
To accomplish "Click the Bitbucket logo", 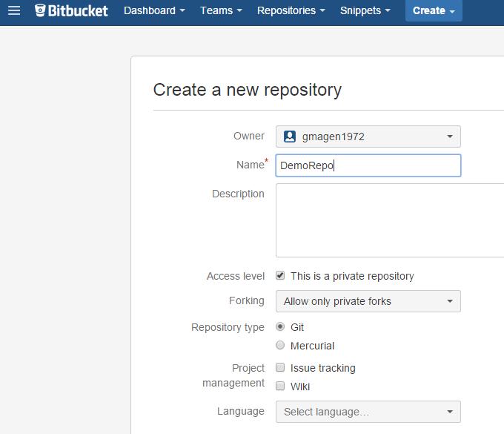I will click(71, 10).
